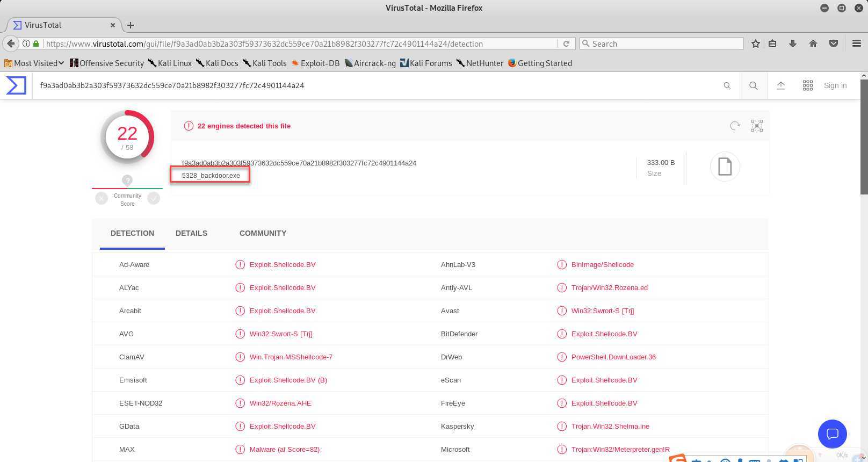Screen dimensions: 868x462
Task: Reload the page in Firefox
Action: tap(566, 44)
